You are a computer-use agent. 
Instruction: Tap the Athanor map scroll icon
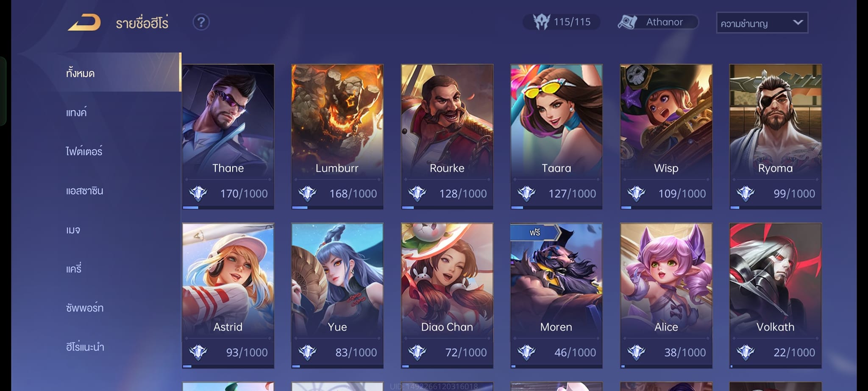[x=628, y=22]
